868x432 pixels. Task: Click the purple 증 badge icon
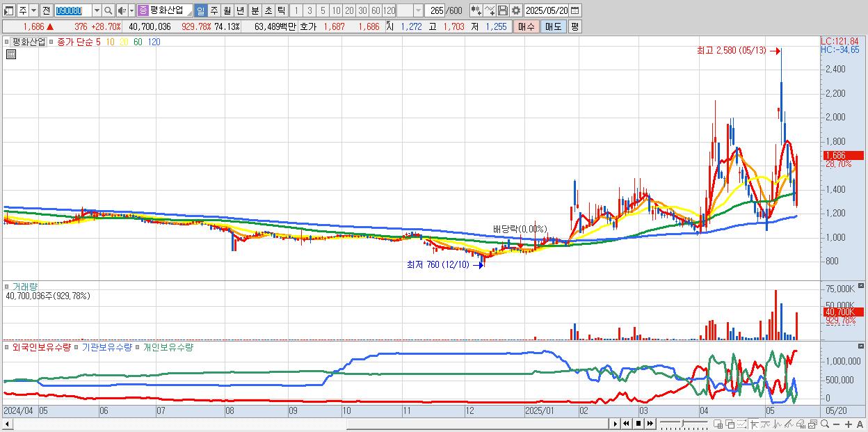tap(143, 10)
